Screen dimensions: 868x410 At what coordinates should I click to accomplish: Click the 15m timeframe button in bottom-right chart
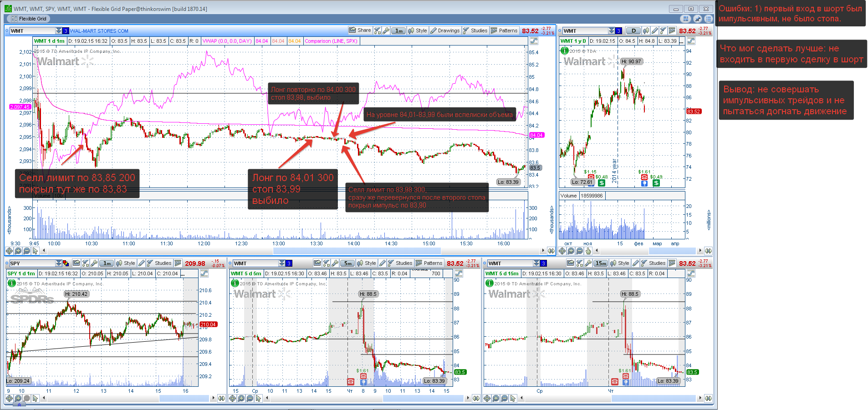point(601,263)
